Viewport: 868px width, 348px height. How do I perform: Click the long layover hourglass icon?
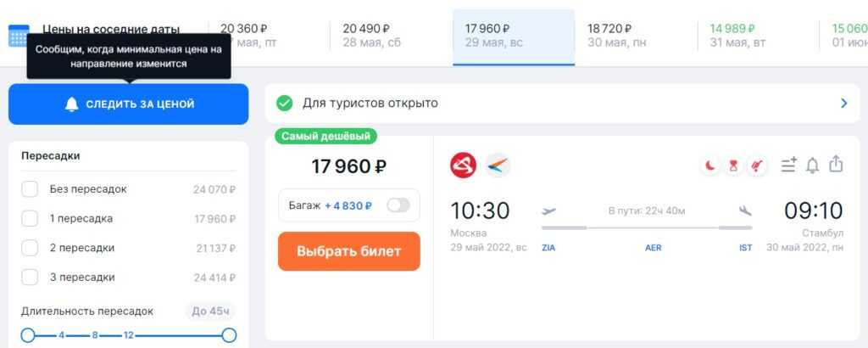pyautogui.click(x=733, y=166)
